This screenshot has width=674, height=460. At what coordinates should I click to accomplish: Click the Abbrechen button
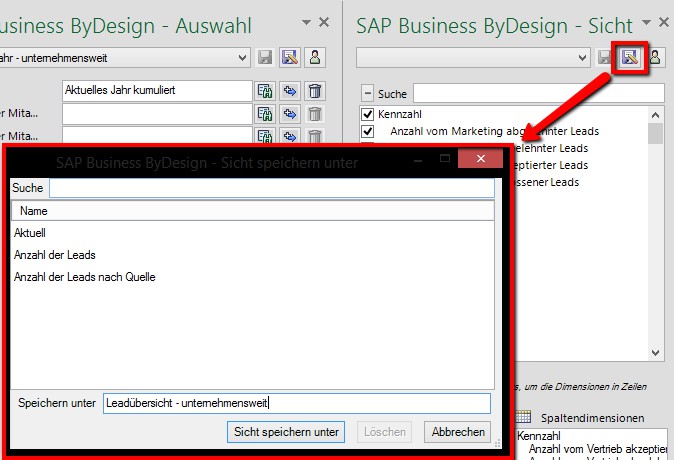[x=457, y=432]
